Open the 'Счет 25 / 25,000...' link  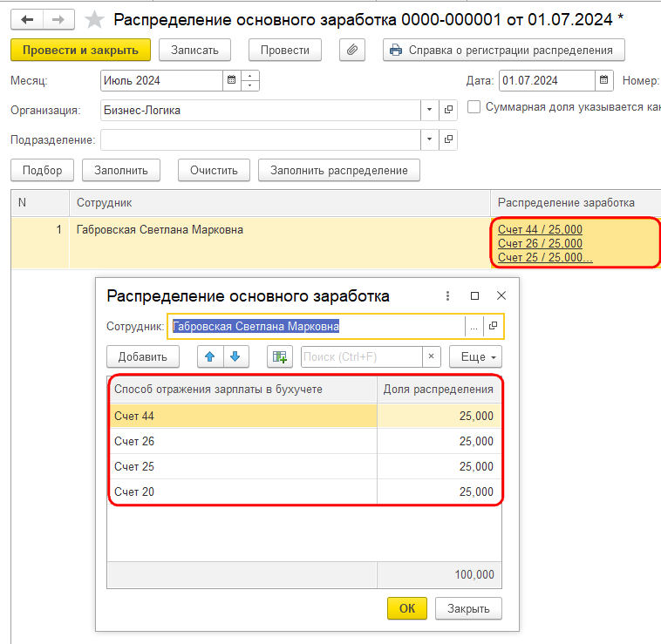tap(545, 257)
